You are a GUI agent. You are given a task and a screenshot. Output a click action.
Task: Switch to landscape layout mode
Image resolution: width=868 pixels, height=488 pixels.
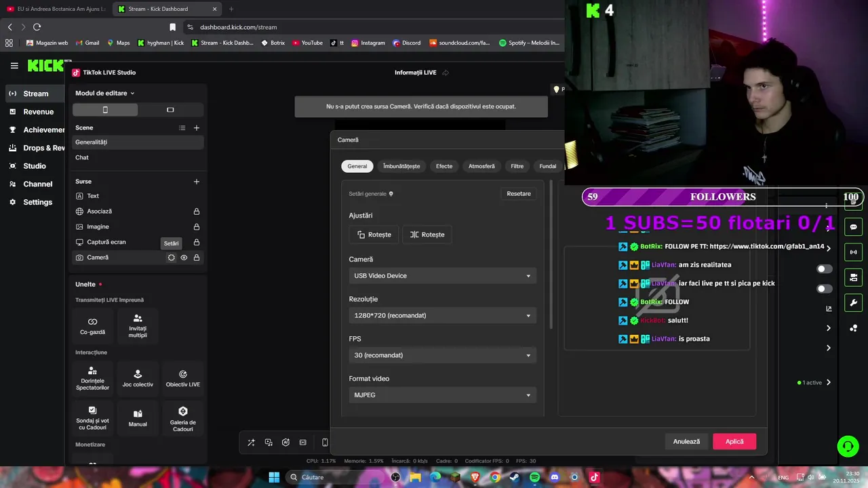[170, 110]
